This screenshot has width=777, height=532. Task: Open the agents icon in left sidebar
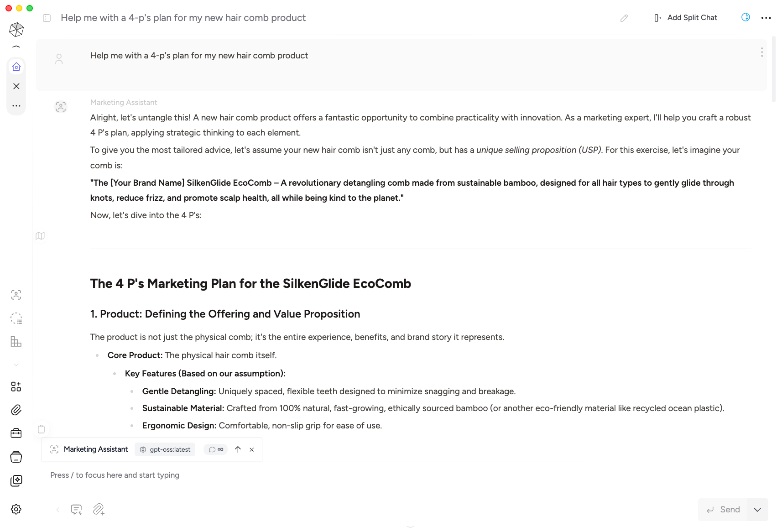click(16, 295)
